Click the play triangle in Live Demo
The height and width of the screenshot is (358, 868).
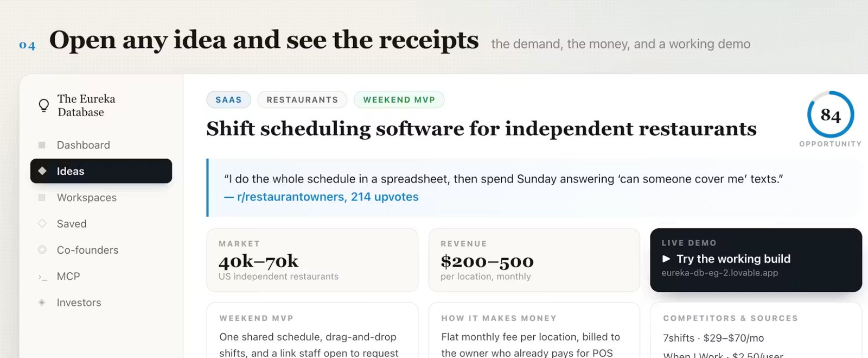(x=666, y=259)
